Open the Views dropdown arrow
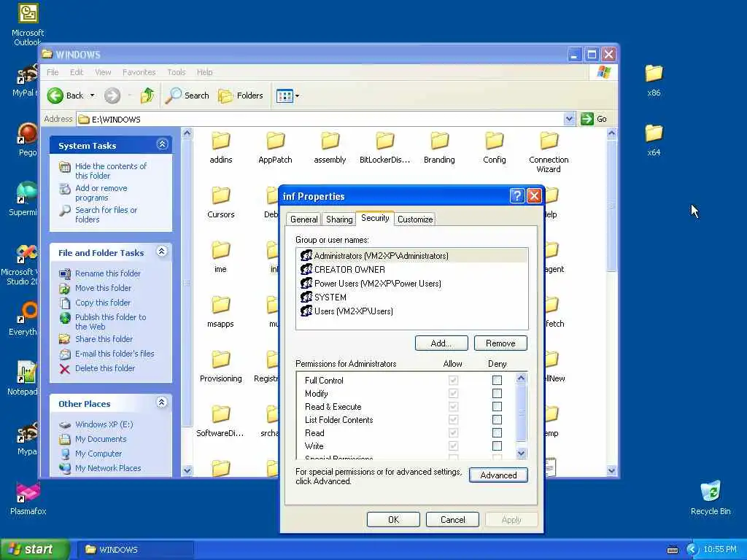This screenshot has width=747, height=560. 298,96
